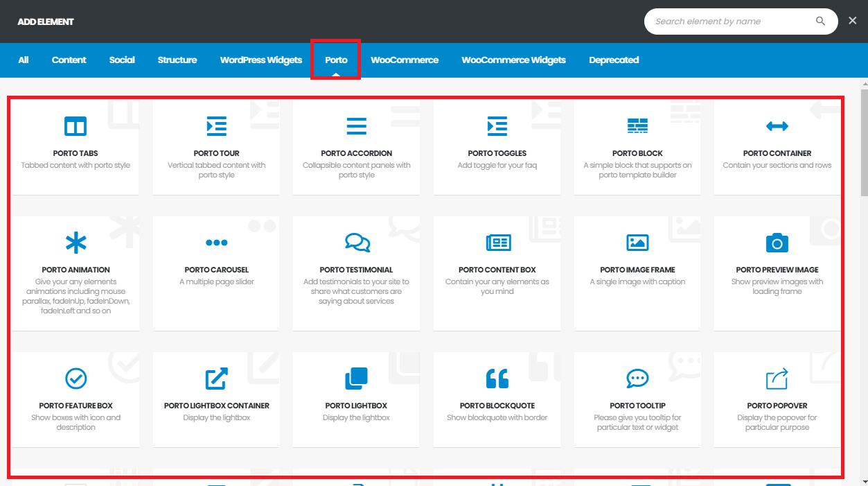
Task: Click 'Add toggle for your faq' description
Action: tap(497, 165)
